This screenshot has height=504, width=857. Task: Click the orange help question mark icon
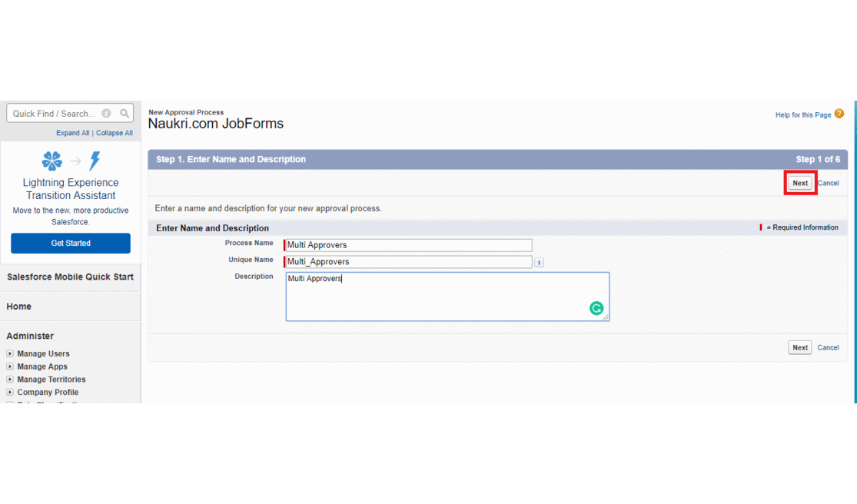point(839,114)
